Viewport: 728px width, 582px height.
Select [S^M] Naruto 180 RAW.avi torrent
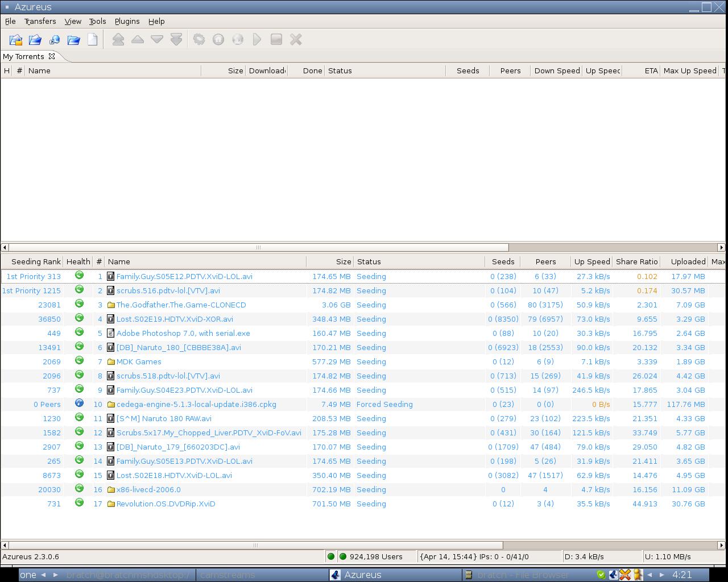(x=164, y=418)
